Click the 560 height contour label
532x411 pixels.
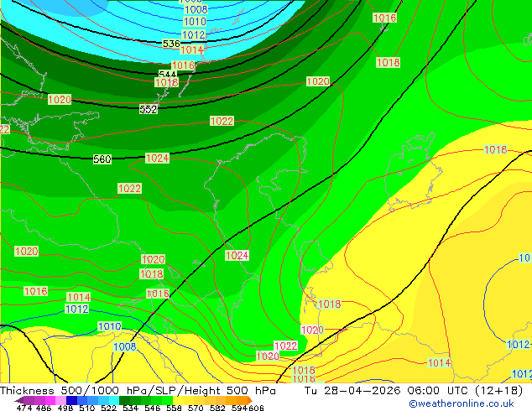pyautogui.click(x=102, y=159)
